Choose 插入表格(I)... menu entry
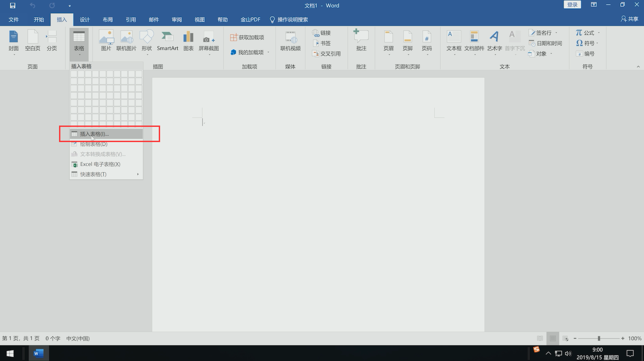Screen dimensions: 644x361 click(x=106, y=134)
